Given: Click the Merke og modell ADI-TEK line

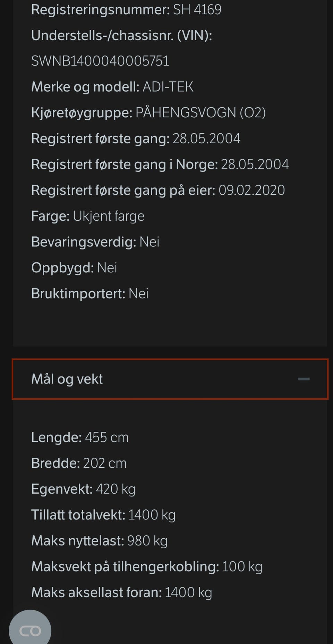Looking at the screenshot, I should (112, 87).
